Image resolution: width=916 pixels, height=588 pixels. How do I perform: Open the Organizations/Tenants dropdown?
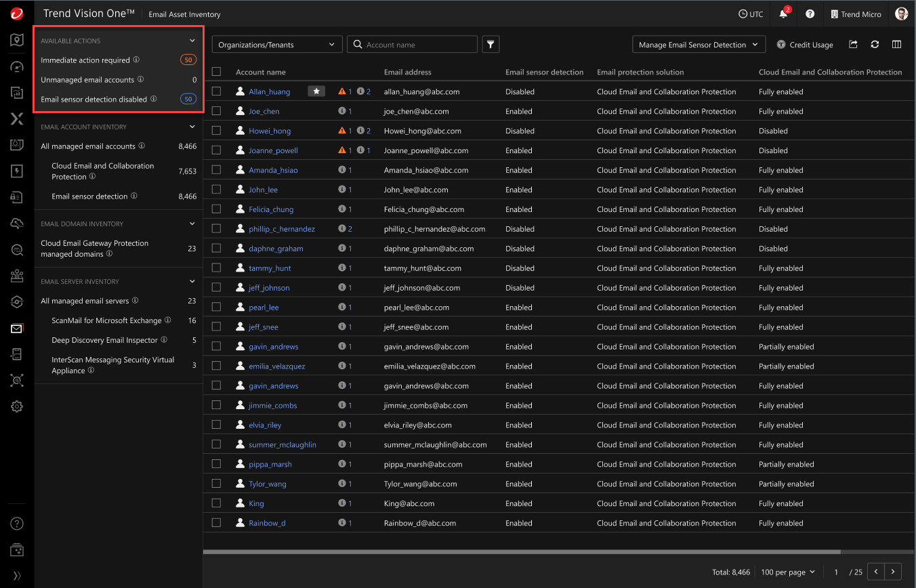(x=276, y=44)
